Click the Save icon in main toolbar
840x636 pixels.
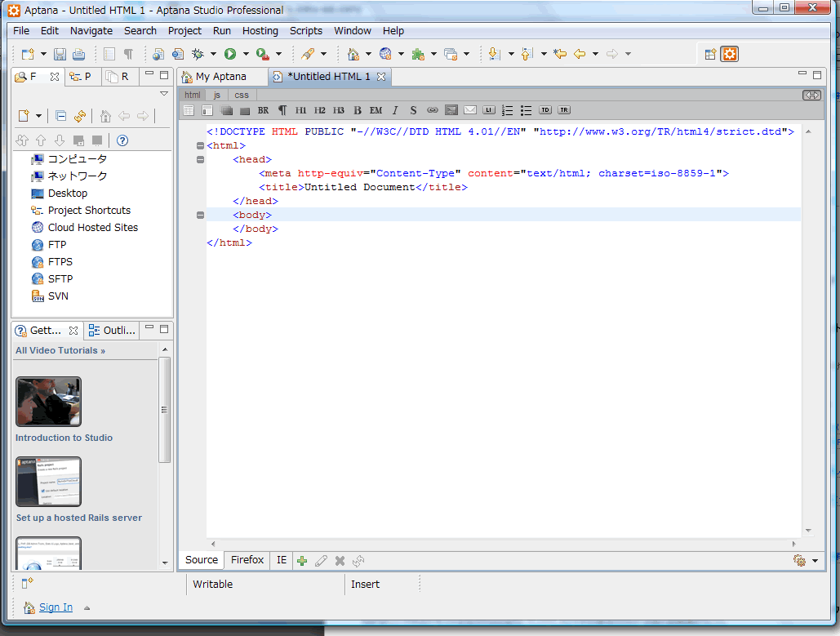[60, 54]
